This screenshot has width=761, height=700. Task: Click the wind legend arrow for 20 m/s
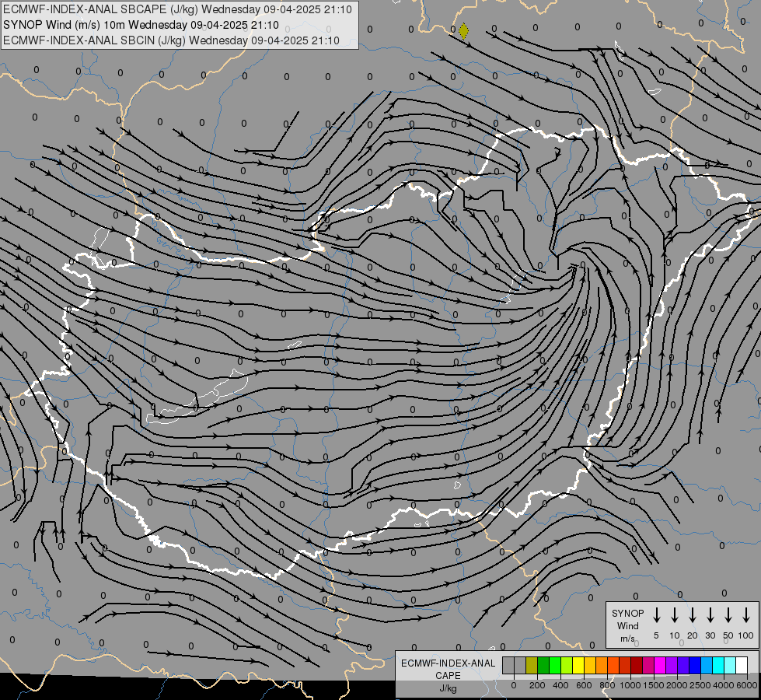(x=692, y=615)
